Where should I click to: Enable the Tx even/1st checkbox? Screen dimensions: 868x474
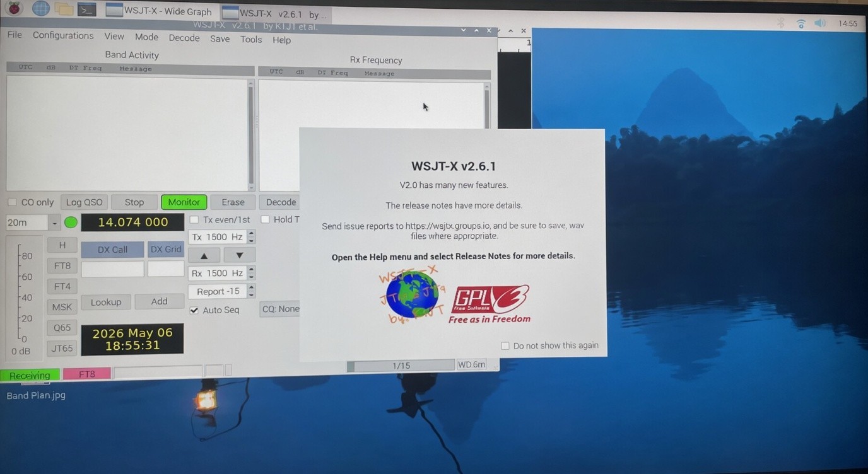tap(194, 219)
